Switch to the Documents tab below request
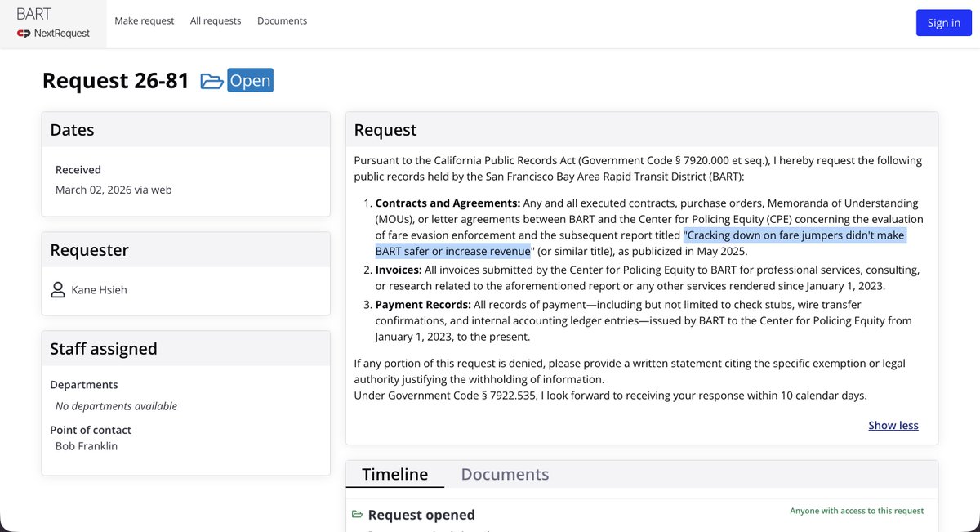The height and width of the screenshot is (532, 980). pyautogui.click(x=505, y=474)
